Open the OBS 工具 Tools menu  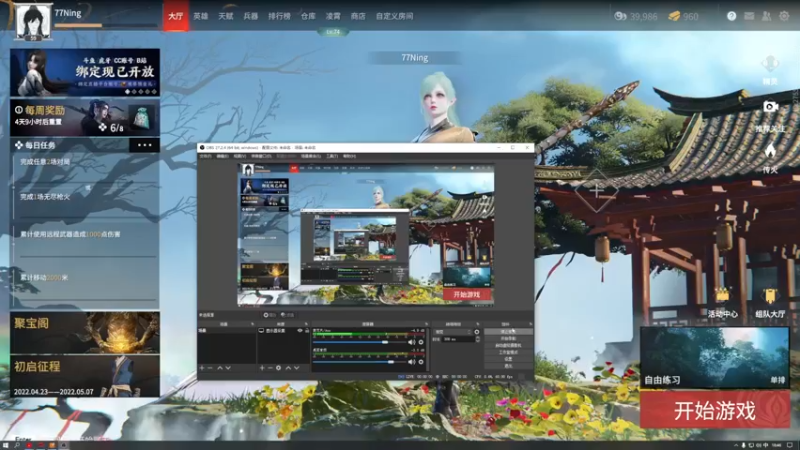[x=332, y=156]
